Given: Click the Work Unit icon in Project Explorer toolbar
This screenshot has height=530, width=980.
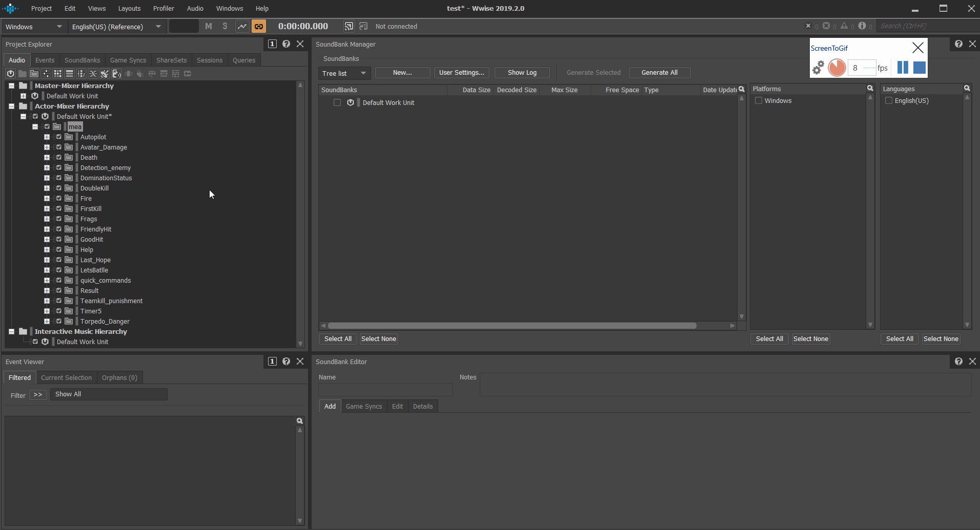Looking at the screenshot, I should click(x=10, y=74).
